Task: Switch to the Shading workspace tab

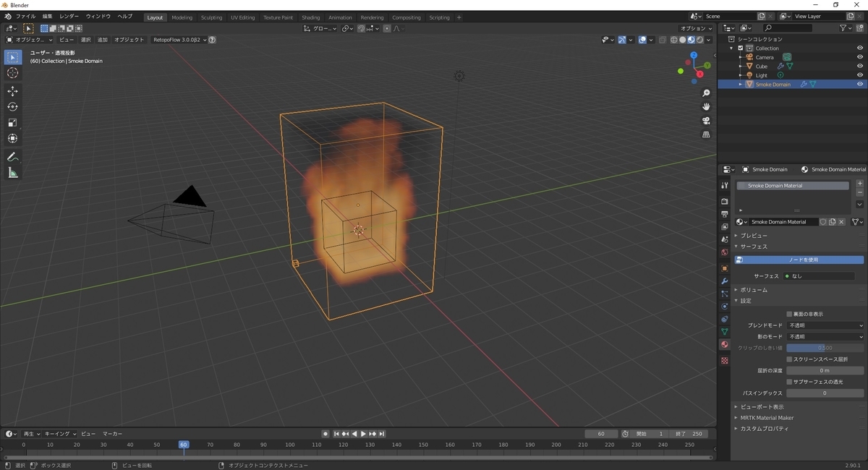Action: (310, 17)
